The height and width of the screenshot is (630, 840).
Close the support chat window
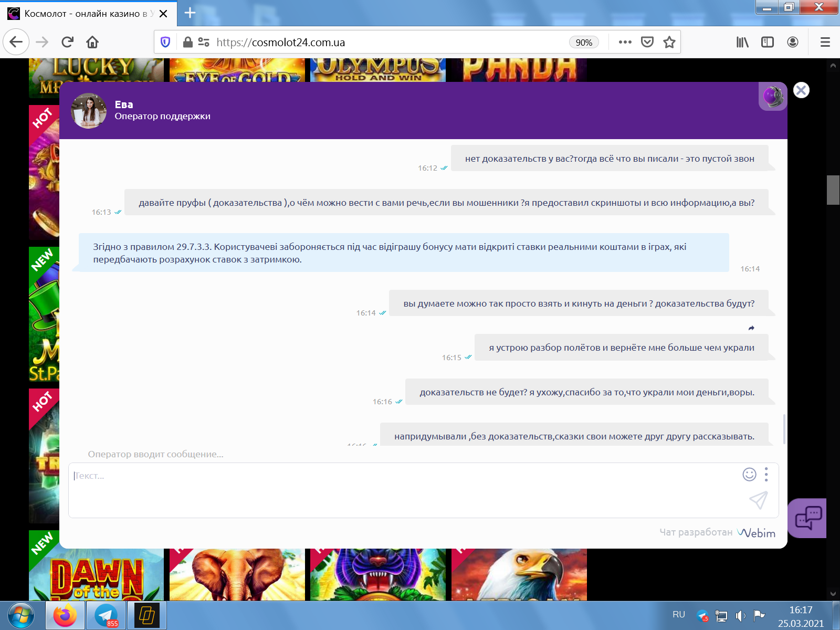(x=801, y=90)
